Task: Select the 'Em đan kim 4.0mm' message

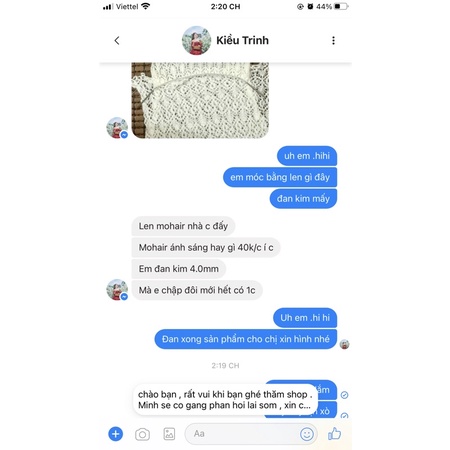Action: pyautogui.click(x=179, y=269)
